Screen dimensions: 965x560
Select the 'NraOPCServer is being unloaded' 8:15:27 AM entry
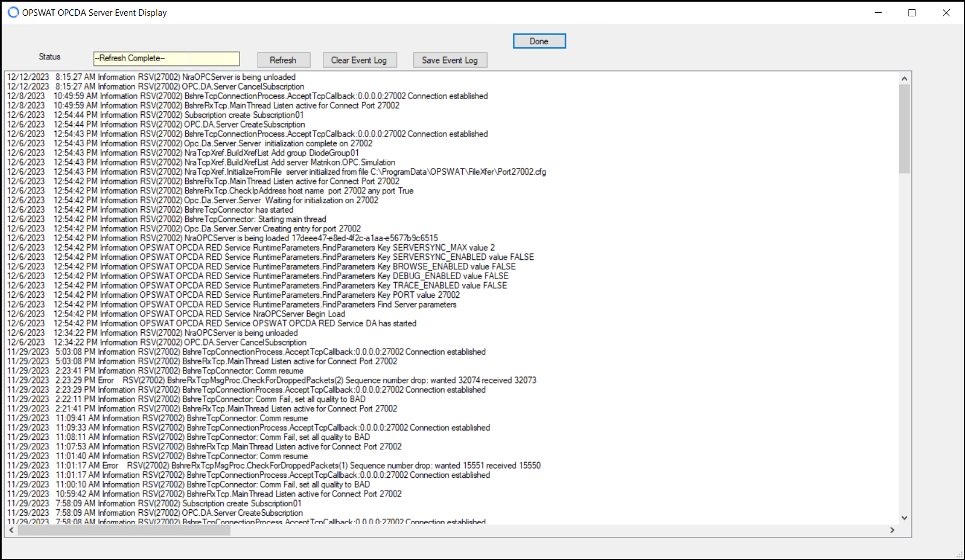(152, 77)
